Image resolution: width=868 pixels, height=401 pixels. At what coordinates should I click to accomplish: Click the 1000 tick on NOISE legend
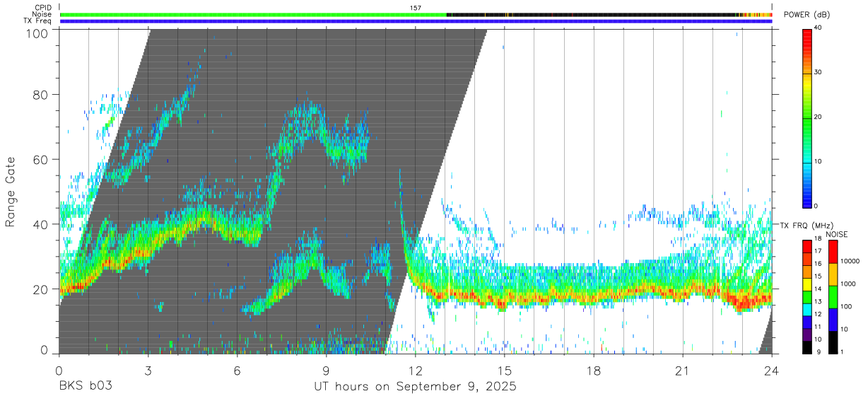(x=847, y=284)
